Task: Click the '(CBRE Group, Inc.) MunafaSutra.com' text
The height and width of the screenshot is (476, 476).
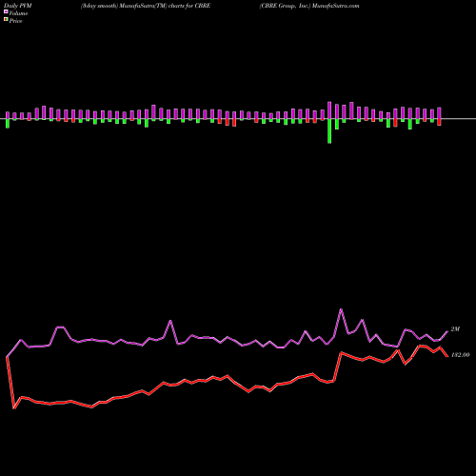Action: (x=309, y=6)
